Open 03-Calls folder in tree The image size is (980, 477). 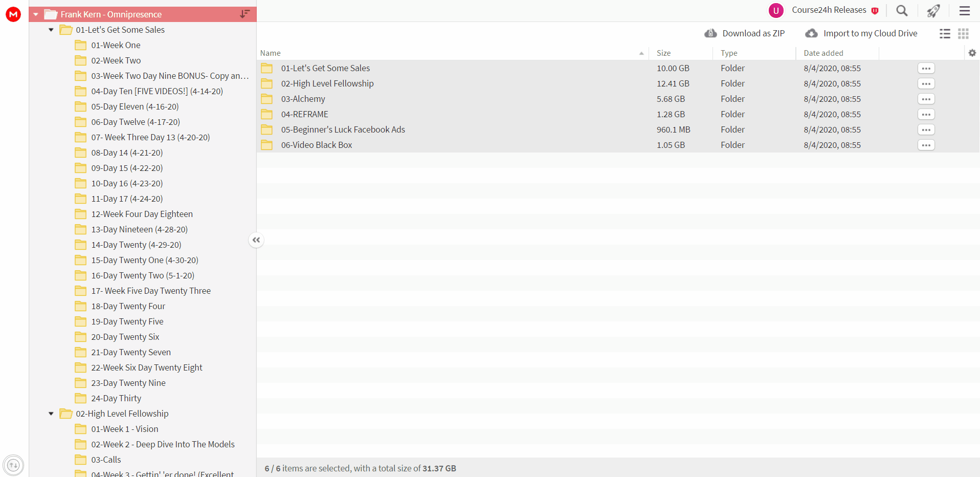coord(106,460)
